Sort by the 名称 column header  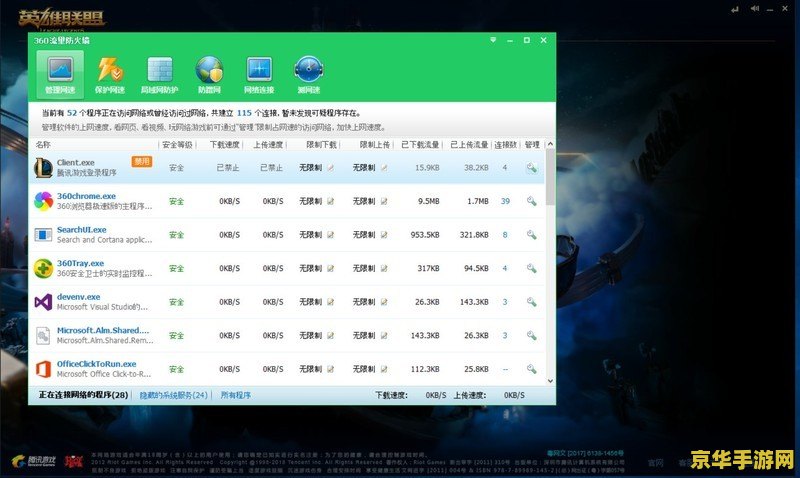tap(43, 145)
